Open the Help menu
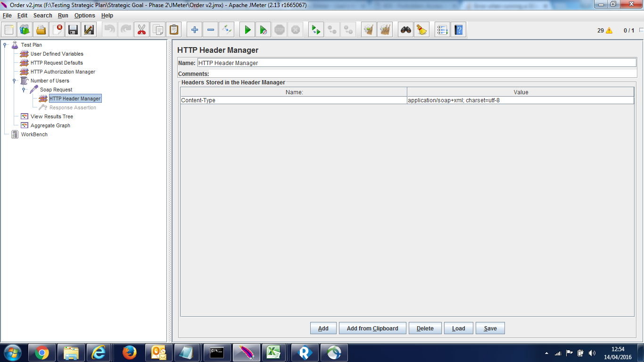The width and height of the screenshot is (644, 362). tap(107, 16)
